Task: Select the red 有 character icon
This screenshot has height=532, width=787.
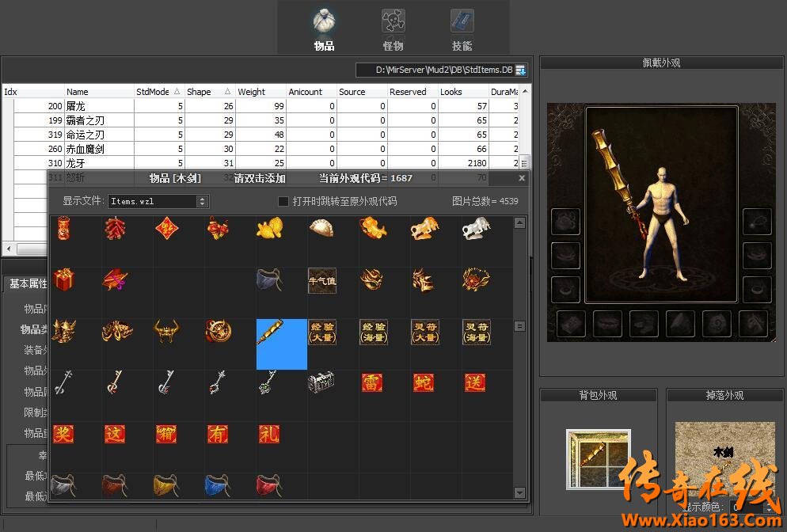Action: click(x=217, y=434)
